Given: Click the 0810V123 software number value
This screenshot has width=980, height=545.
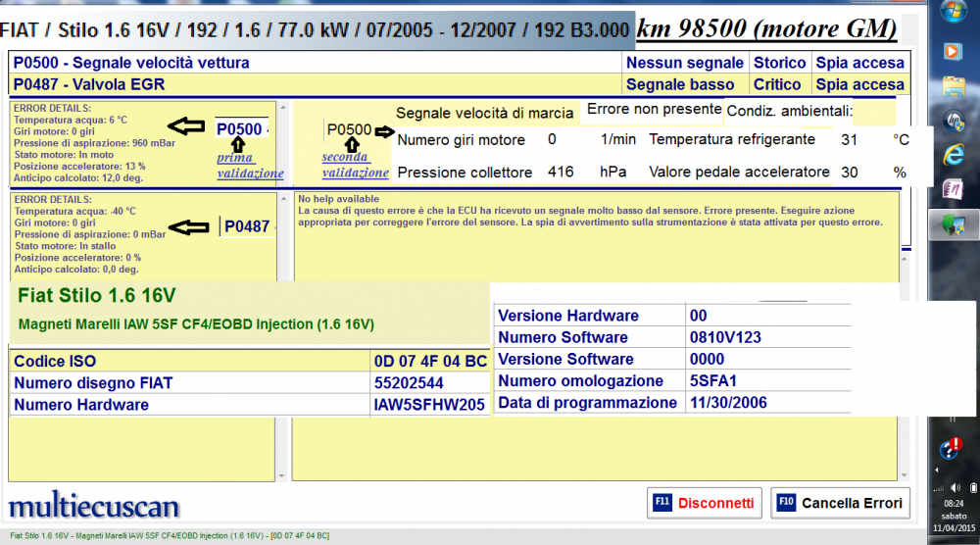Looking at the screenshot, I should coord(725,337).
